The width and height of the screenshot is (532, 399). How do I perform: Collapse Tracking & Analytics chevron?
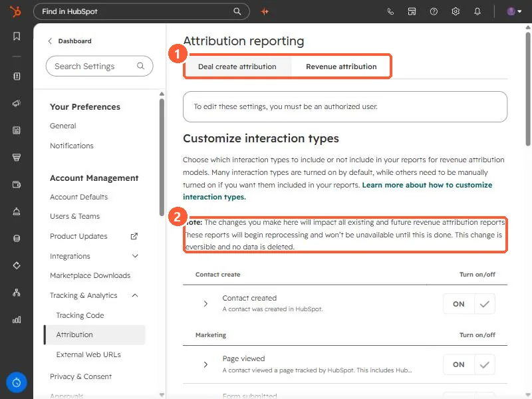point(135,295)
